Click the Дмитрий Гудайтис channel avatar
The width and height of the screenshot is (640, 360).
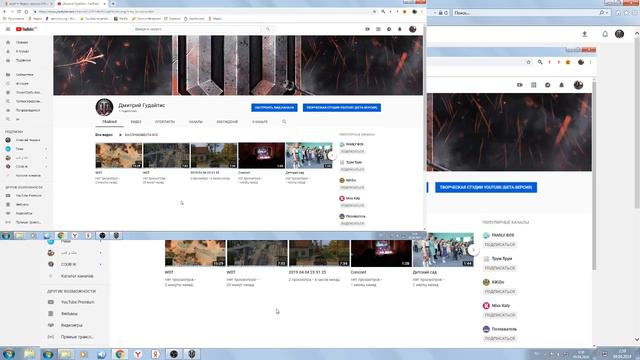[x=104, y=107]
